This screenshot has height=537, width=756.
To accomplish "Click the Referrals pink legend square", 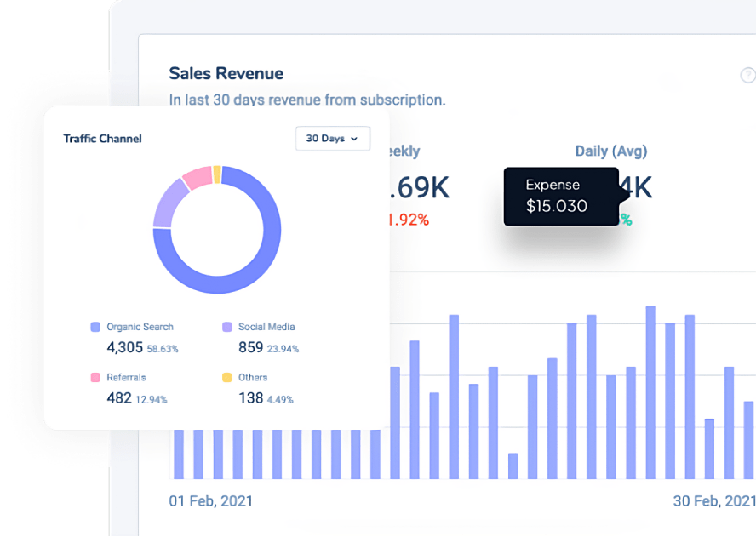I will (x=95, y=377).
